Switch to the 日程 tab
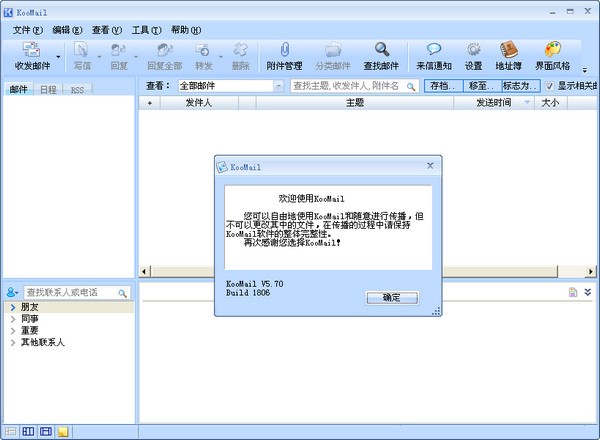Screen dimensions: 600x440 point(48,90)
